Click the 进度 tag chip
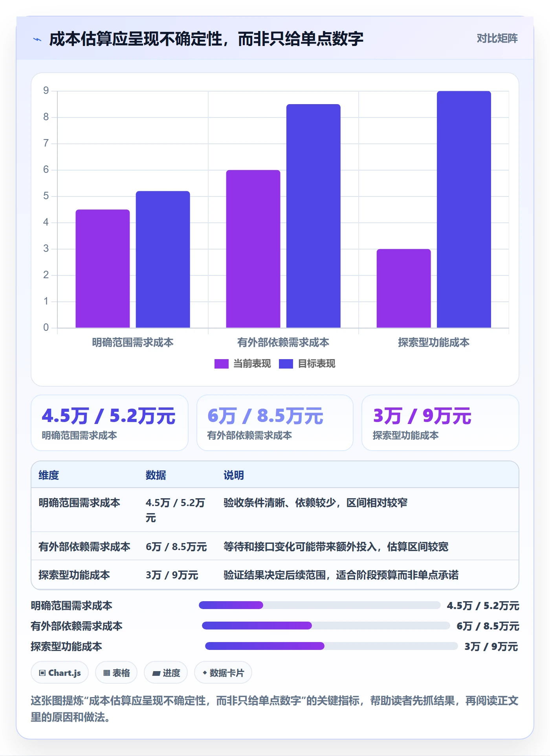The width and height of the screenshot is (550, 756). point(166,673)
